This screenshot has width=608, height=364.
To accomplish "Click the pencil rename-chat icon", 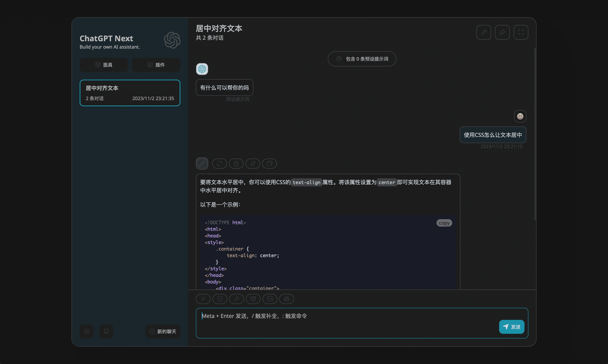I will click(x=484, y=32).
